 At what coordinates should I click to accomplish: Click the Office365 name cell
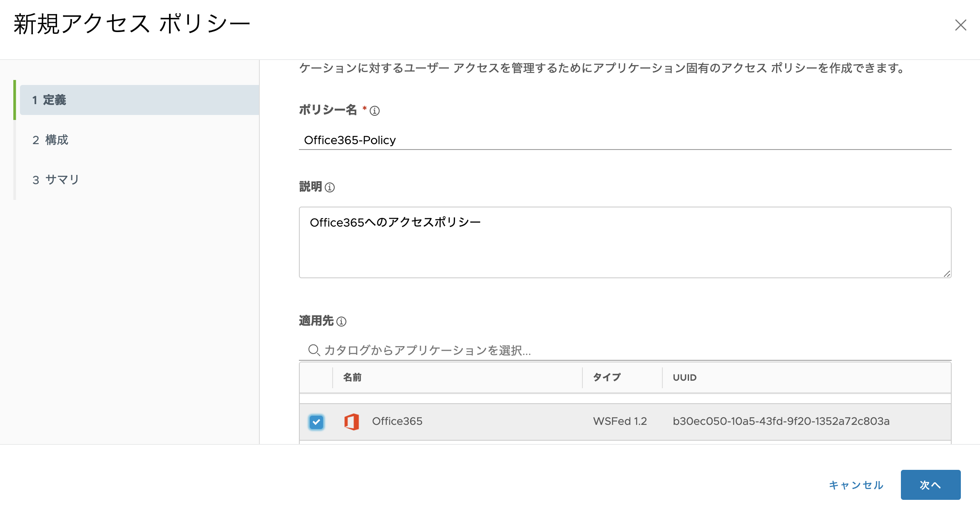397,421
